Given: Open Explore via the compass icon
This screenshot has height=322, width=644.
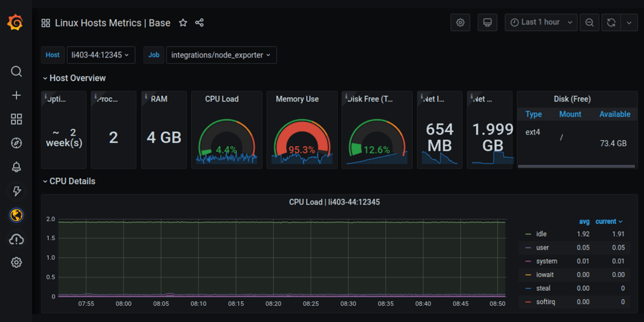Looking at the screenshot, I should (16, 142).
